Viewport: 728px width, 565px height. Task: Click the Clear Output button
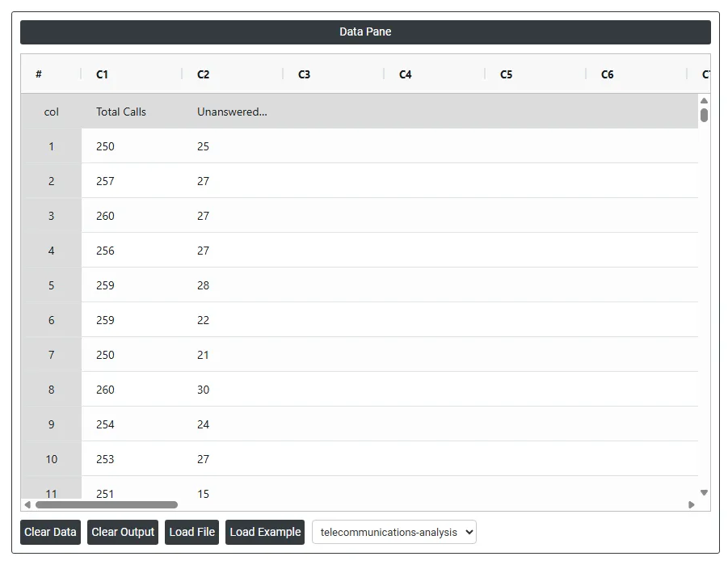pyautogui.click(x=123, y=532)
